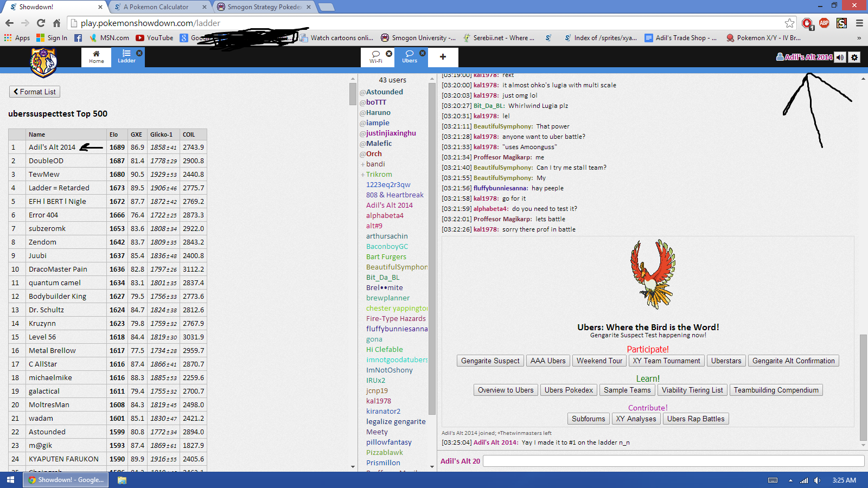Image resolution: width=868 pixels, height=488 pixels.
Task: Click the DoubleOD name in ladder
Action: click(x=46, y=160)
